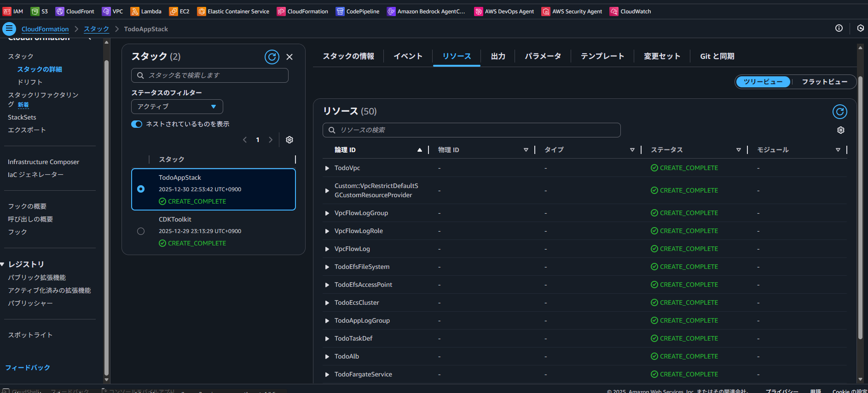Open the status filter dropdown
Image resolution: width=868 pixels, height=393 pixels.
[x=177, y=107]
